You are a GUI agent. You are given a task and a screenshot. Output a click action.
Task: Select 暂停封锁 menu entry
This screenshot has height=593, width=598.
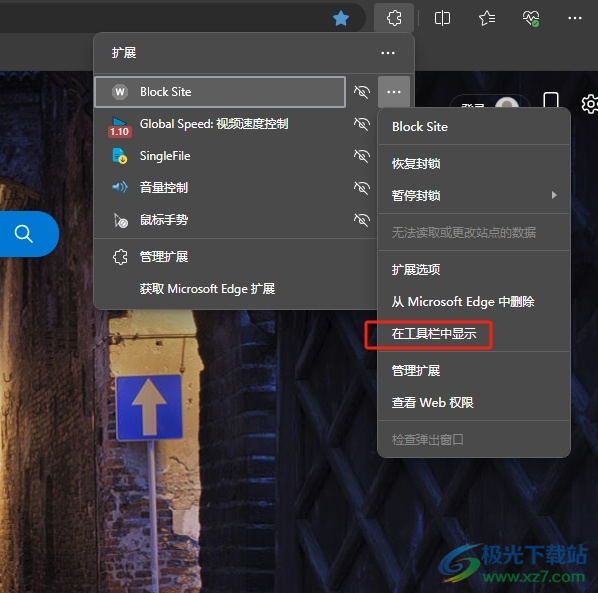pos(474,196)
